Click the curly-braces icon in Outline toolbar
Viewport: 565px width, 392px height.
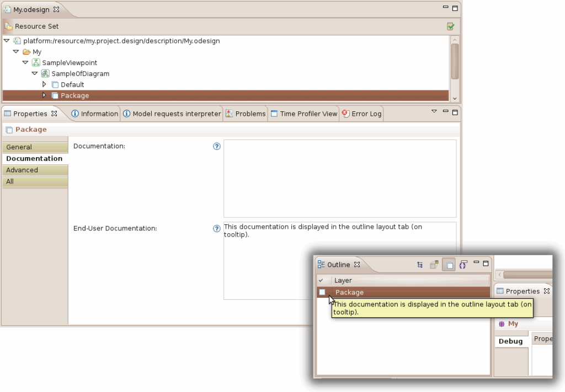tap(463, 265)
